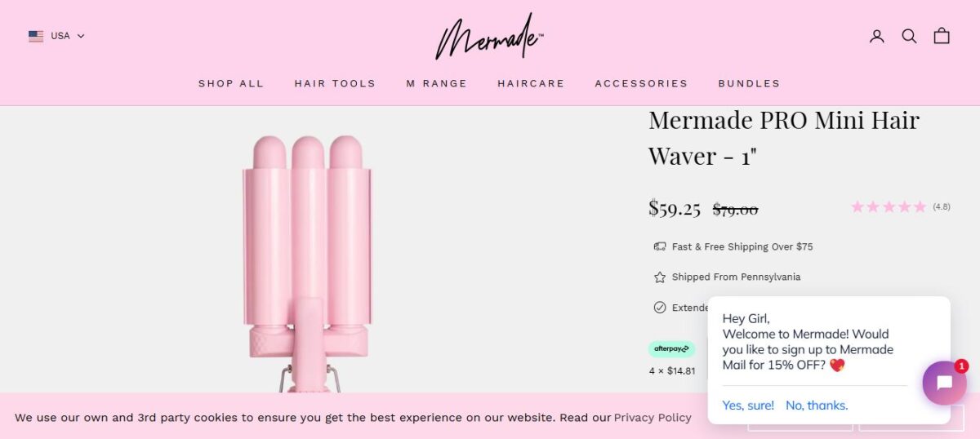
Task: Open the Accessories menu
Action: pyautogui.click(x=641, y=83)
